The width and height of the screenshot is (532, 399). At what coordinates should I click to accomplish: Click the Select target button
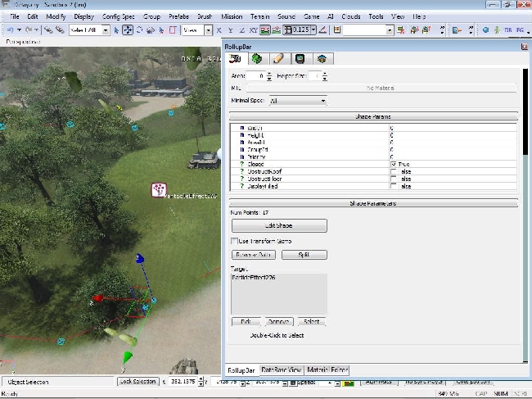tap(312, 322)
